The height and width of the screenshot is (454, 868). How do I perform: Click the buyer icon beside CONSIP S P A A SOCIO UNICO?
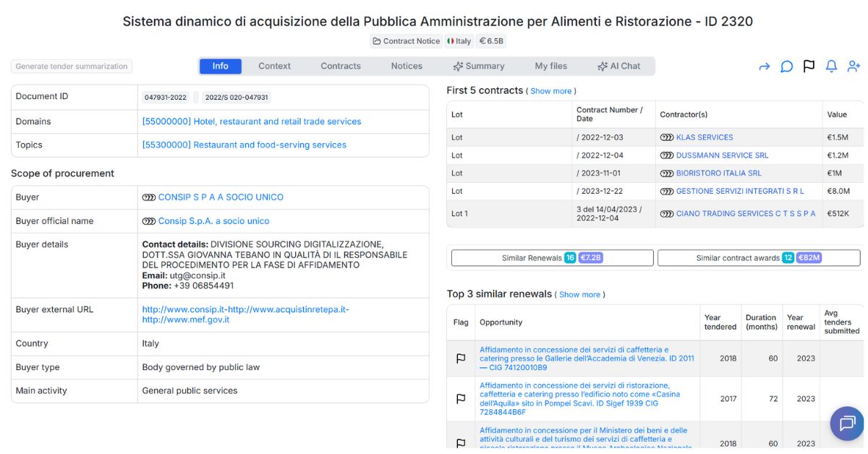coord(149,197)
